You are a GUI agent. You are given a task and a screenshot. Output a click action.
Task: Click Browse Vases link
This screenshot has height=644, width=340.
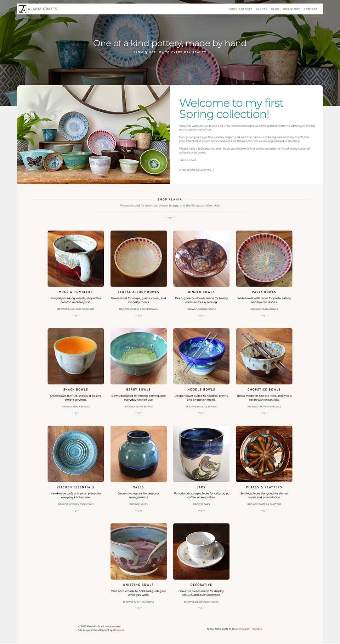click(x=138, y=504)
